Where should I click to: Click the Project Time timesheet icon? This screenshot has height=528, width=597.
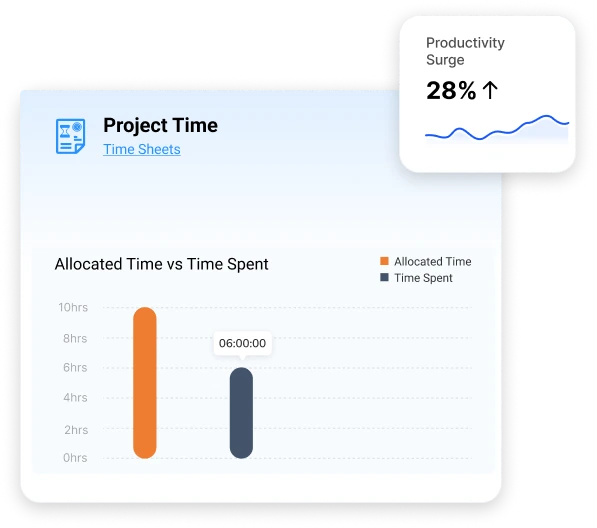[70, 136]
